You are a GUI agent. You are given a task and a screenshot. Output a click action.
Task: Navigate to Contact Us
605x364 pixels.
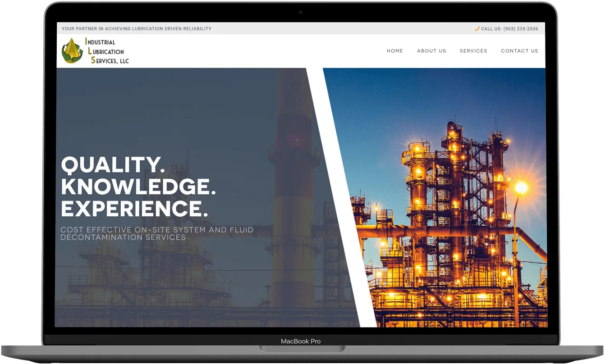tap(519, 51)
